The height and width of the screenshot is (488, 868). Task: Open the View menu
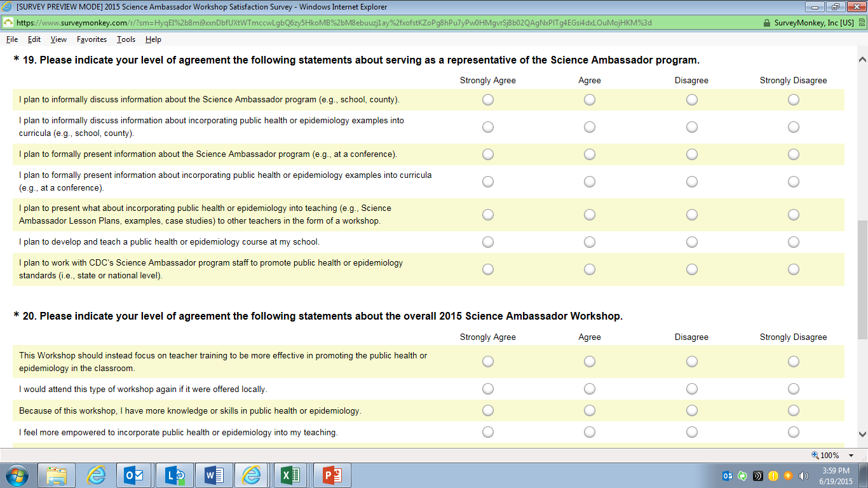[x=58, y=39]
